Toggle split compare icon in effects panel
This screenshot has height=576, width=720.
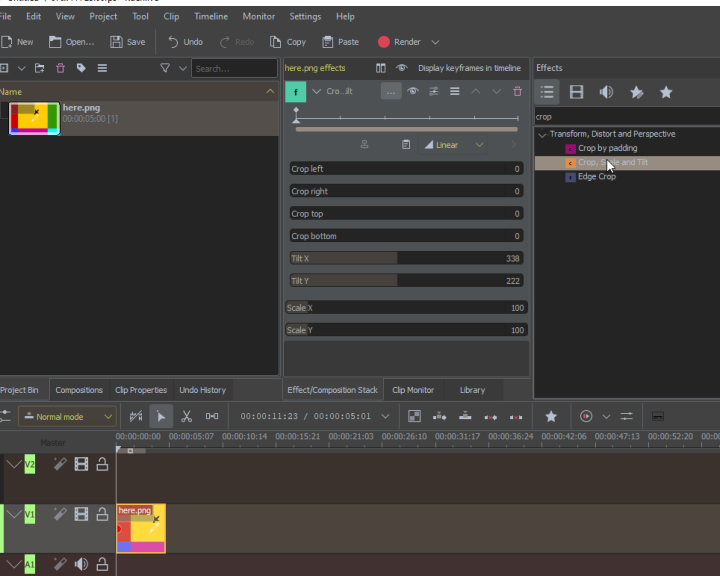tap(381, 68)
